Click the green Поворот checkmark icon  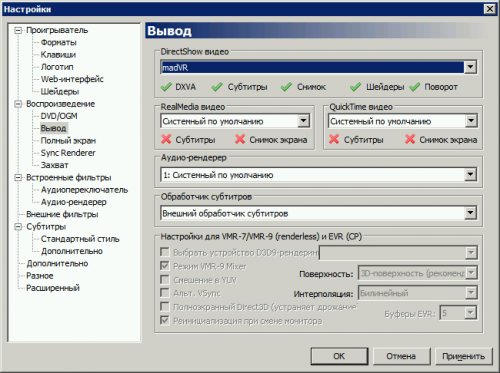(x=414, y=87)
